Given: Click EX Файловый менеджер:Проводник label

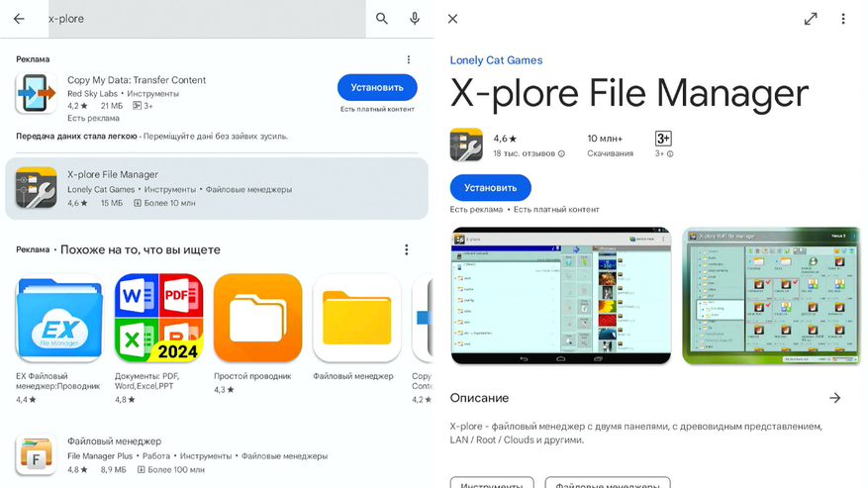Looking at the screenshot, I should [58, 381].
